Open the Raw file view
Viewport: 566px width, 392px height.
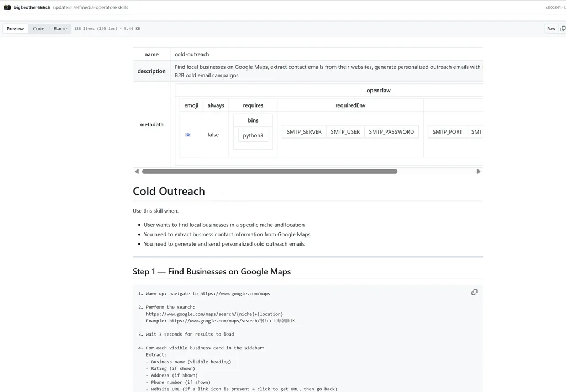point(551,29)
